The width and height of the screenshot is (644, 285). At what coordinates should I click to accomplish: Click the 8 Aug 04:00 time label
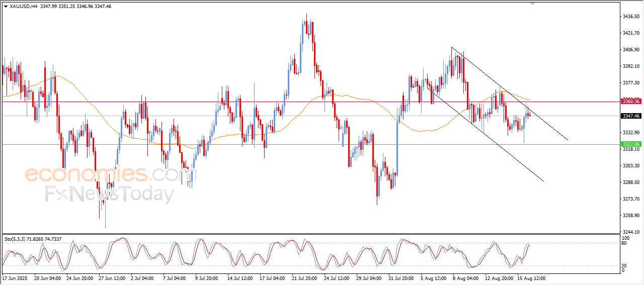[465, 278]
